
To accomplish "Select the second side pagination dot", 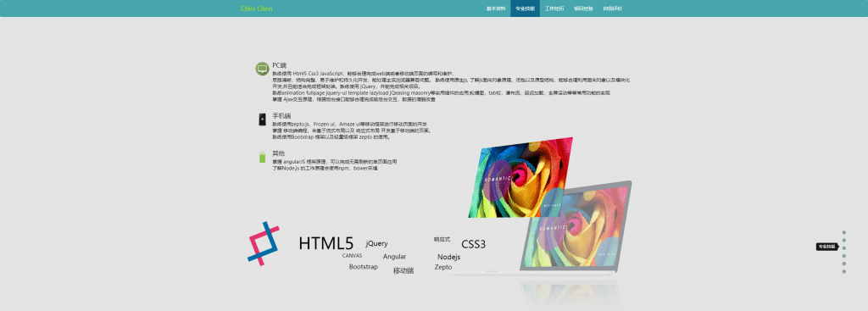I will [844, 240].
